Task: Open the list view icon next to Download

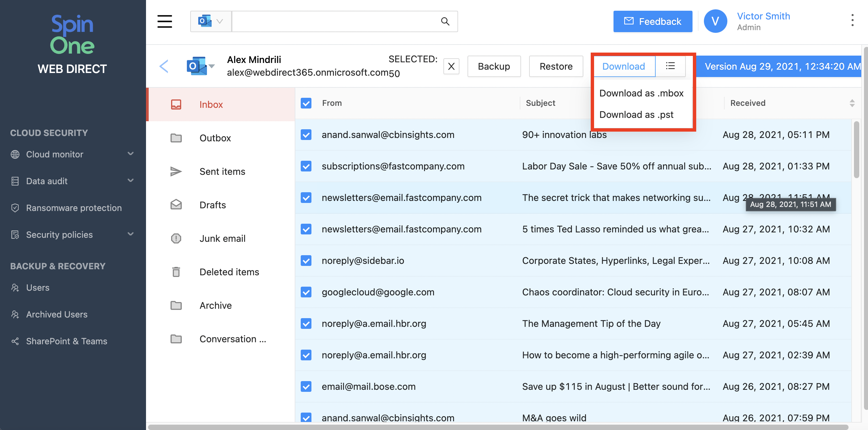Action: (x=670, y=66)
